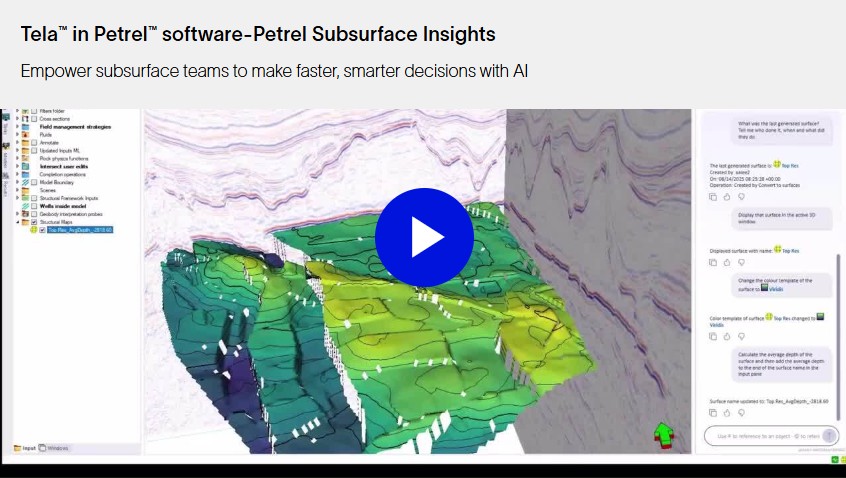Viewport: 846px width, 478px height.
Task: Thumbs down the Surface name updated response
Action: [741, 413]
